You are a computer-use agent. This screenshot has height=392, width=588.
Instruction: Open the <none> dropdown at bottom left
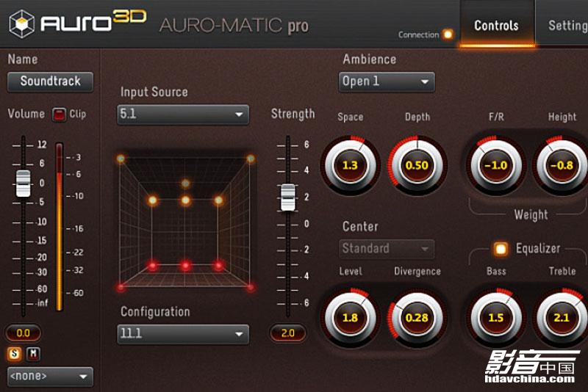[x=50, y=377]
